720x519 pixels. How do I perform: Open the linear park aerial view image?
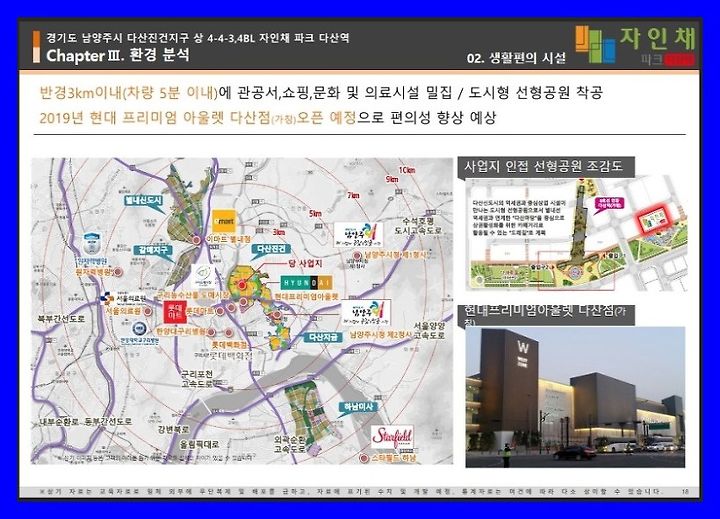[x=576, y=234]
